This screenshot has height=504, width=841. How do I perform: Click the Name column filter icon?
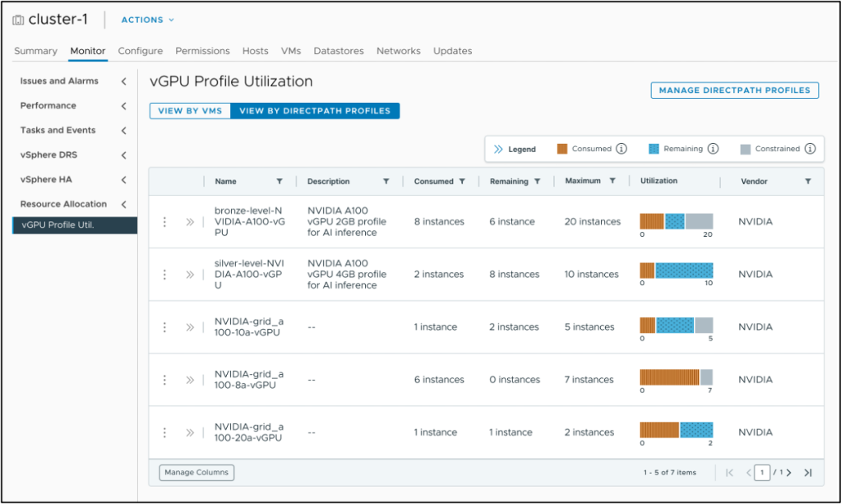tap(280, 182)
